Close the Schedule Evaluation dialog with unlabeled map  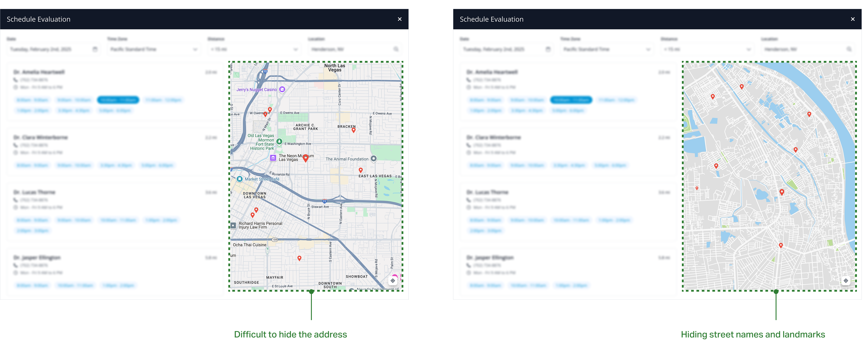pyautogui.click(x=852, y=19)
